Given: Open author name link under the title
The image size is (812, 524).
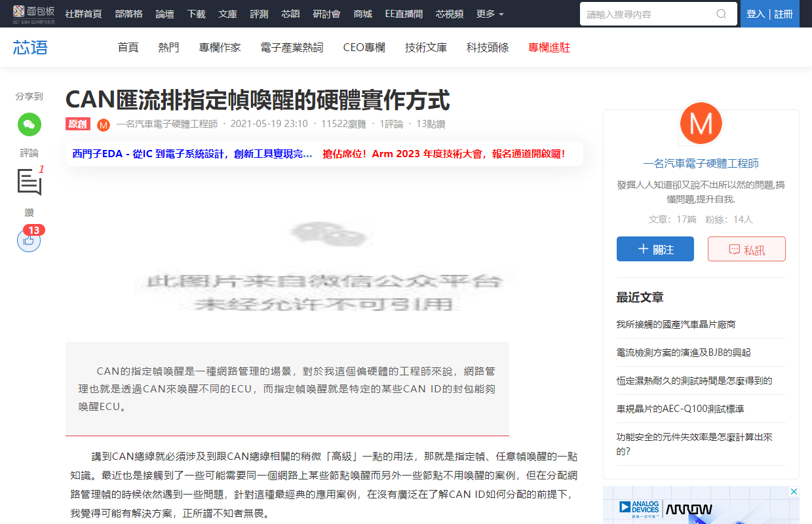Looking at the screenshot, I should pos(166,124).
